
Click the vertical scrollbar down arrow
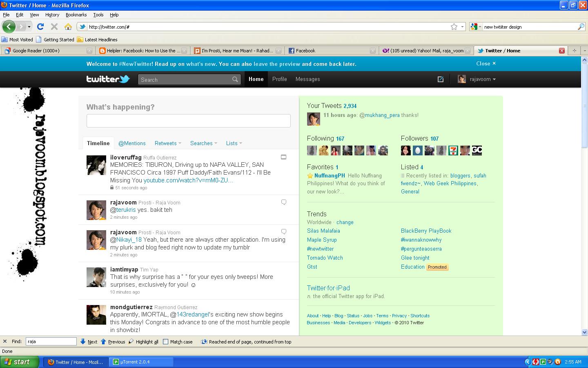coord(584,332)
